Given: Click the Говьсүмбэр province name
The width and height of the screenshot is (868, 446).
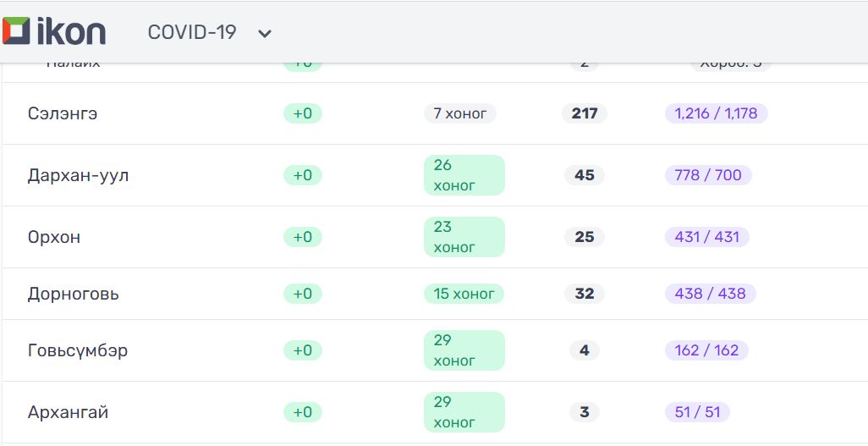Looking at the screenshot, I should [78, 350].
